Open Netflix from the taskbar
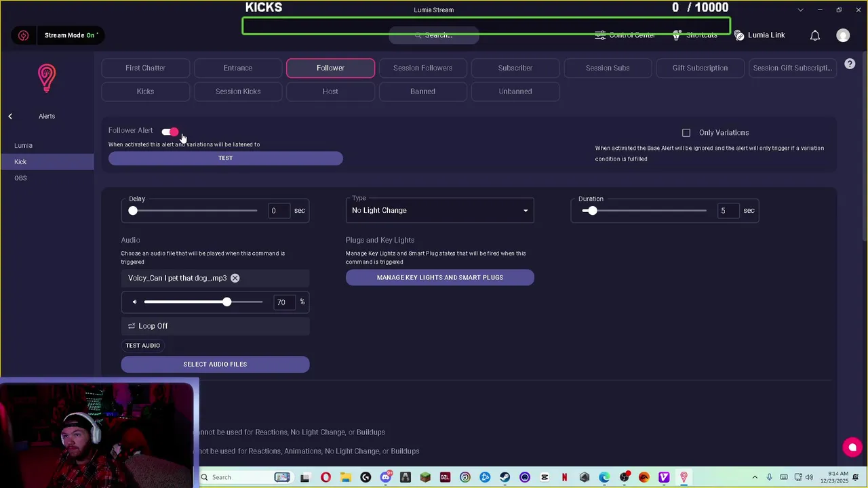This screenshot has width=868, height=488. coord(564,477)
